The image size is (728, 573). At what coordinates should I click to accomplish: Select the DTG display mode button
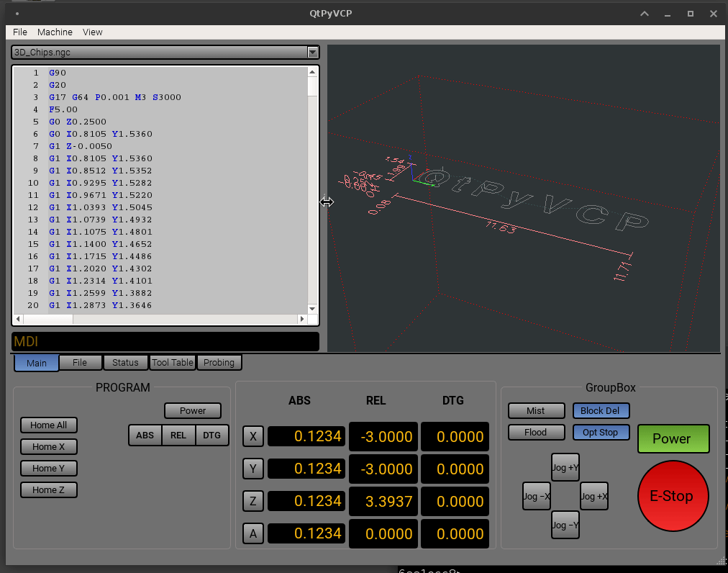click(211, 436)
